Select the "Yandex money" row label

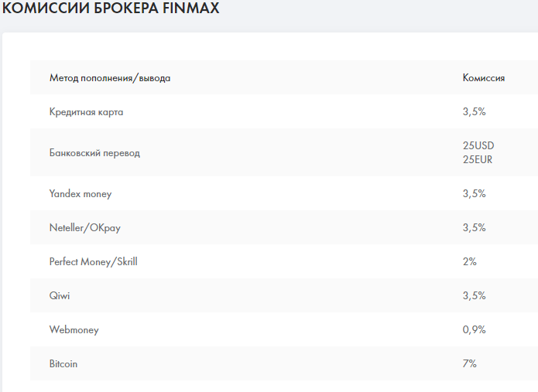tap(81, 194)
